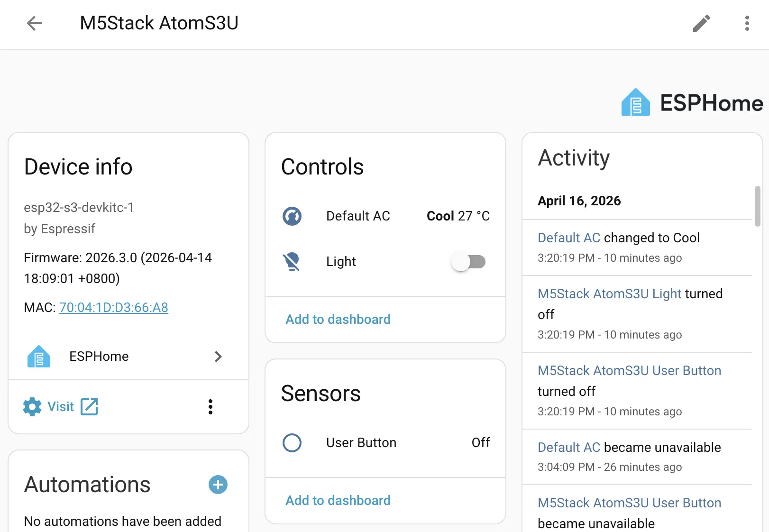Toggle the Light switch on
The height and width of the screenshot is (532, 769).
[468, 262]
